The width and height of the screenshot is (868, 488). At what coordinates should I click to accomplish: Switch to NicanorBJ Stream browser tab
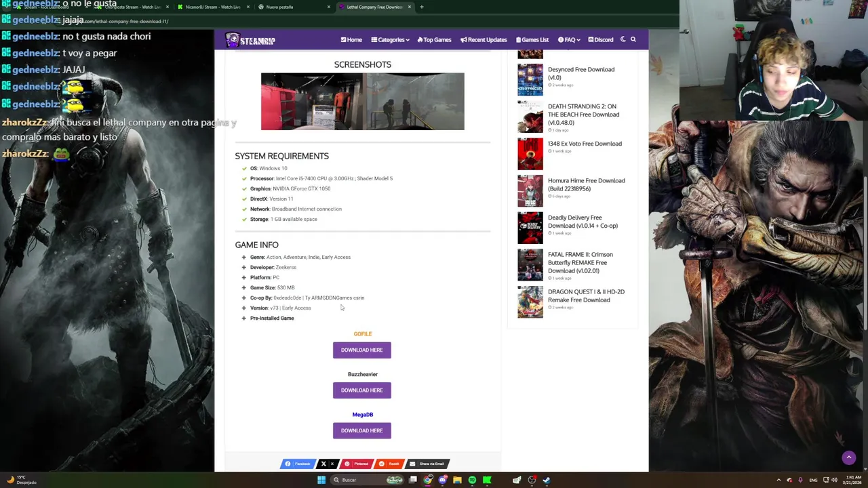(212, 7)
